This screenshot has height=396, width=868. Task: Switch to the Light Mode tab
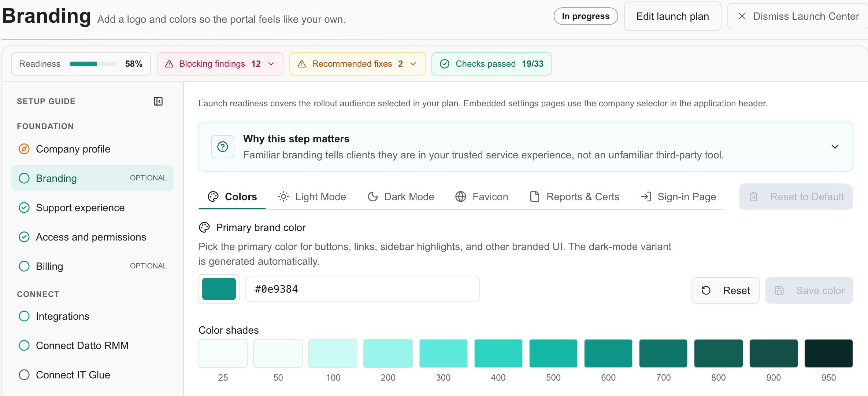pos(312,197)
